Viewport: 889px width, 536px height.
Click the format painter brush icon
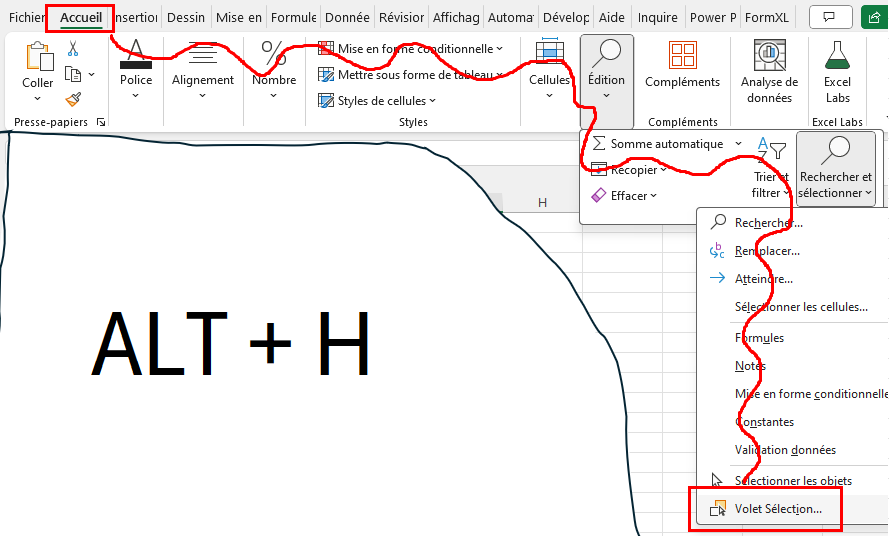[x=73, y=98]
